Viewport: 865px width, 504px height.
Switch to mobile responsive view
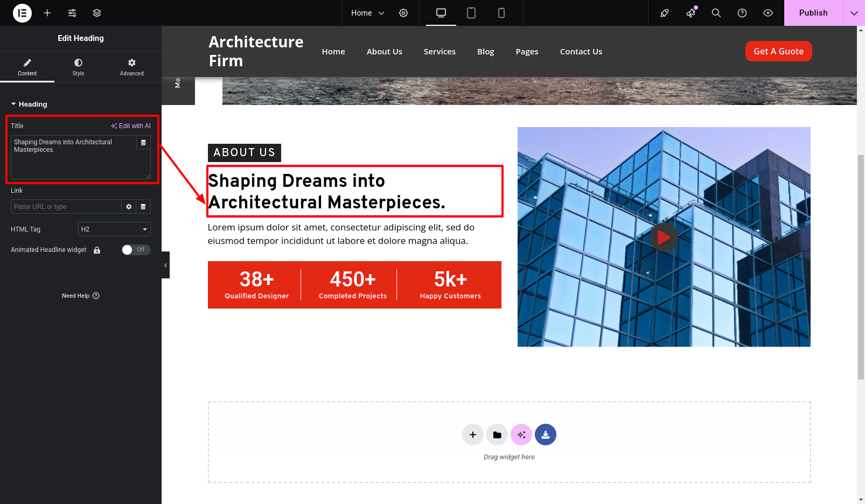pos(501,13)
